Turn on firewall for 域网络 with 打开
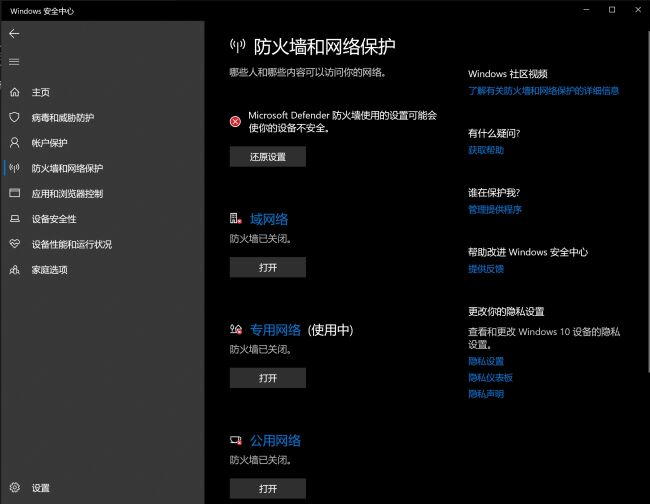The height and width of the screenshot is (504, 650). point(268,267)
